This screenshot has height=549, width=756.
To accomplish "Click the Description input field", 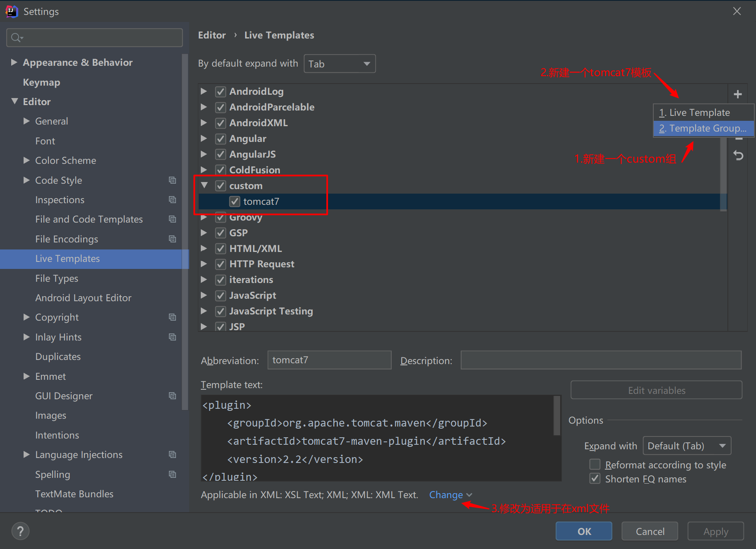I will click(x=601, y=360).
